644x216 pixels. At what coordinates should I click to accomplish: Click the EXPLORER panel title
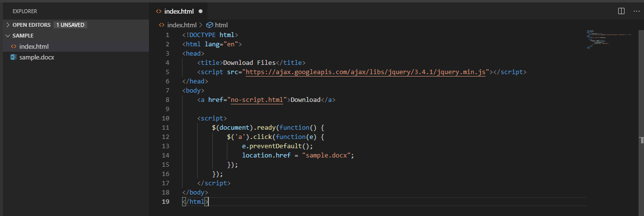coord(25,11)
